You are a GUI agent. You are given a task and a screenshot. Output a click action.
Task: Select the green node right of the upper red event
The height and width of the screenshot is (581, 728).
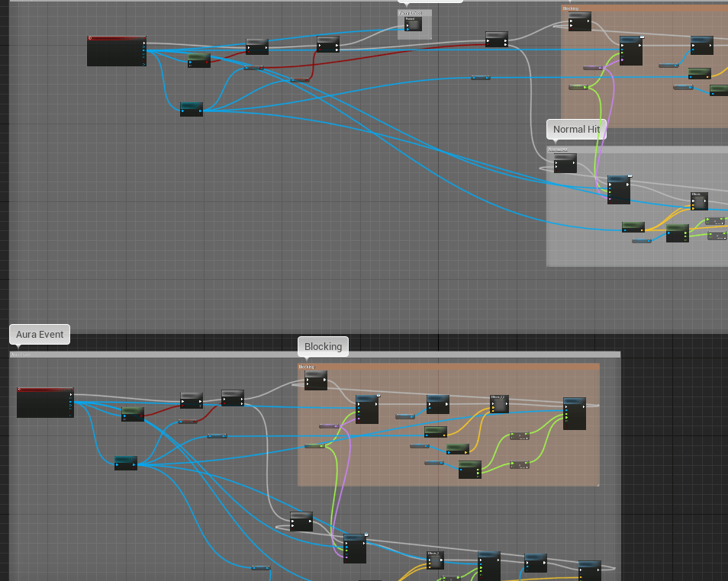tap(199, 60)
